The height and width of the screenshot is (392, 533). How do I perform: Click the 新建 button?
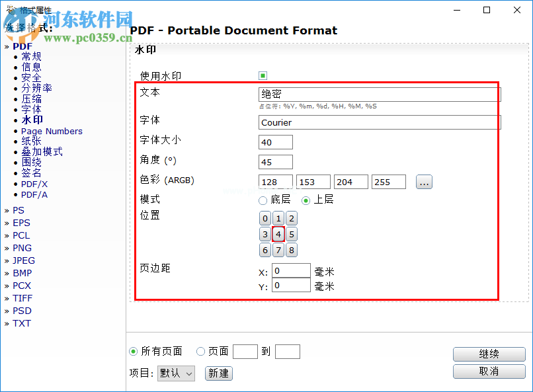tap(218, 373)
